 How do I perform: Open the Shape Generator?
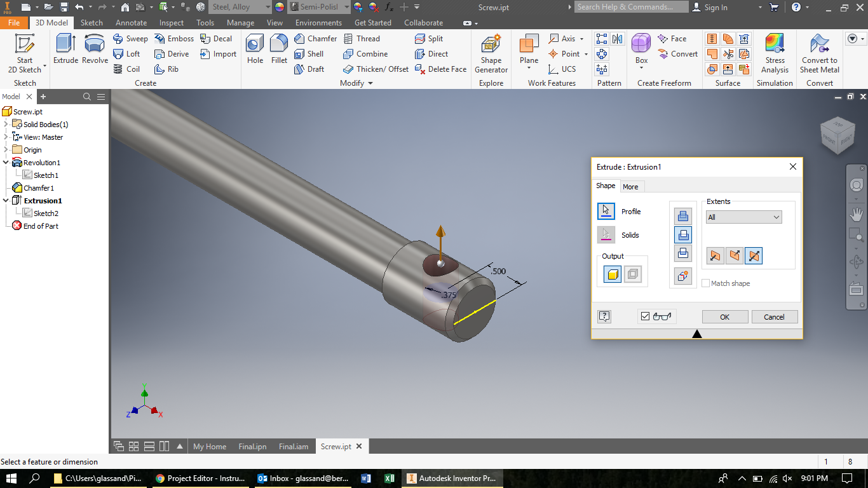491,54
